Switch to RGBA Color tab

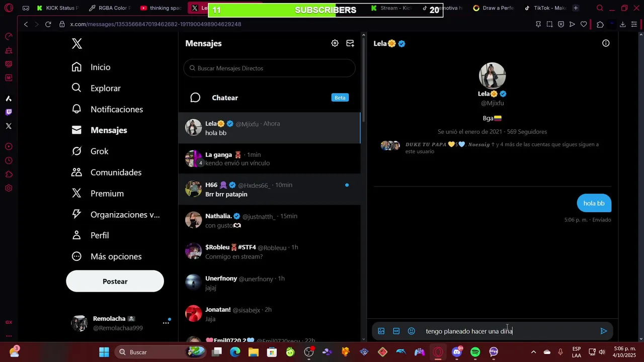[110, 8]
